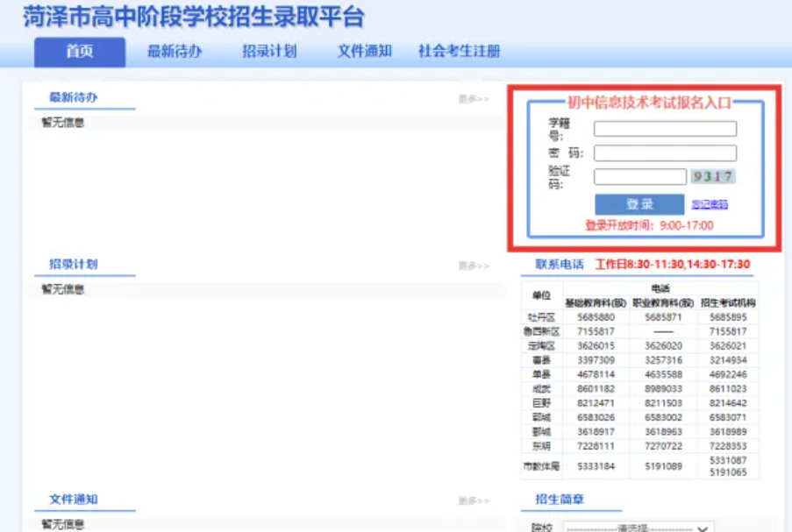Focus the 密码 password input field
The height and width of the screenshot is (532, 792).
tap(665, 153)
